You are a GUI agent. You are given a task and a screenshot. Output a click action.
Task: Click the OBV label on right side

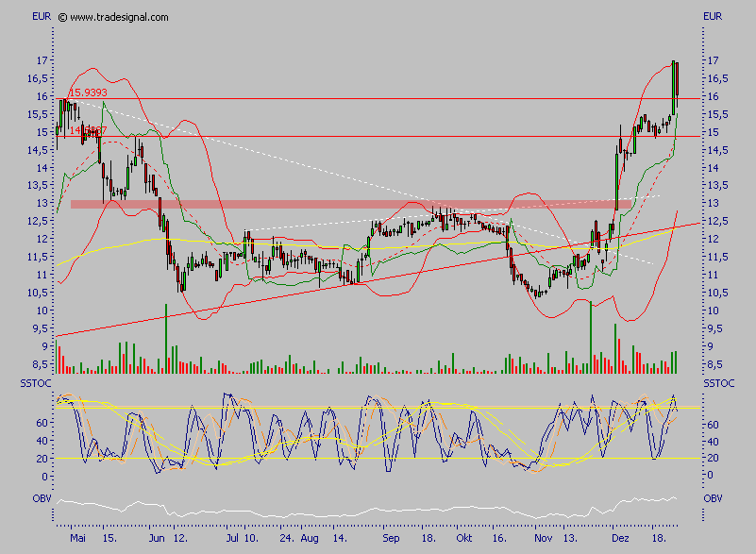click(714, 497)
